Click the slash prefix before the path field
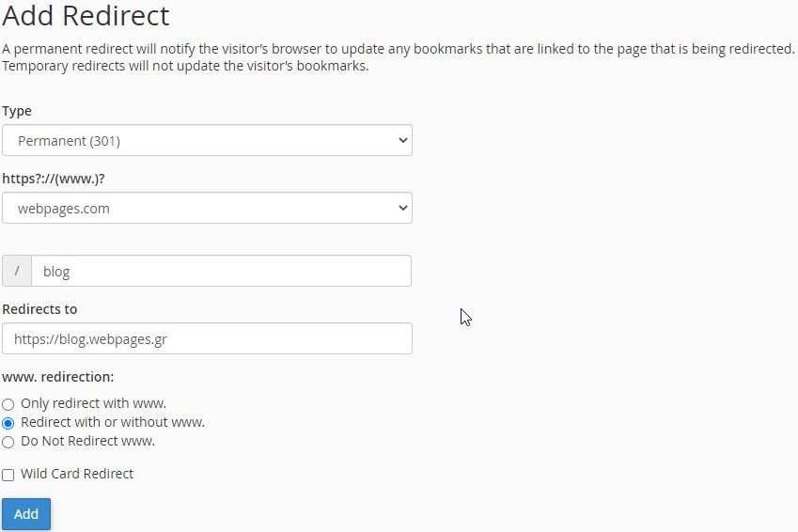The image size is (798, 532). [x=17, y=272]
